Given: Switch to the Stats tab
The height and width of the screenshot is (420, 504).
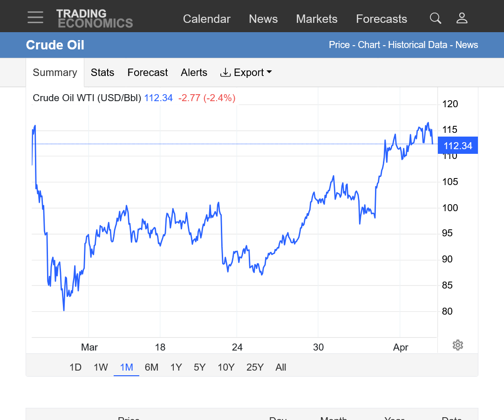Looking at the screenshot, I should (x=102, y=73).
